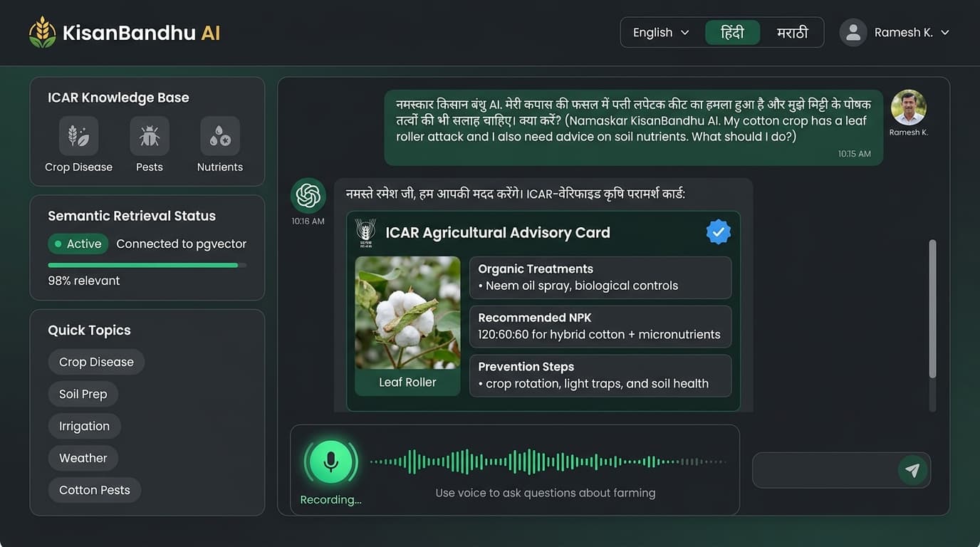Click the '10:16 AM' reply timestamp
Viewport: 980px width, 547px height.
[308, 222]
